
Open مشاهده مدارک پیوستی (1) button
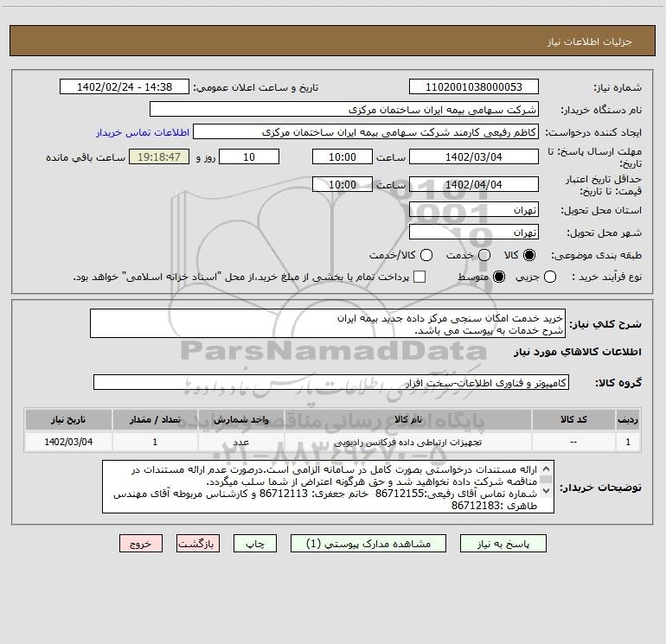click(368, 544)
